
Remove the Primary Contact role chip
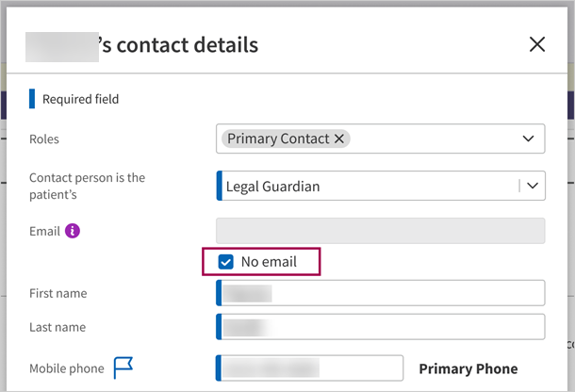(338, 139)
